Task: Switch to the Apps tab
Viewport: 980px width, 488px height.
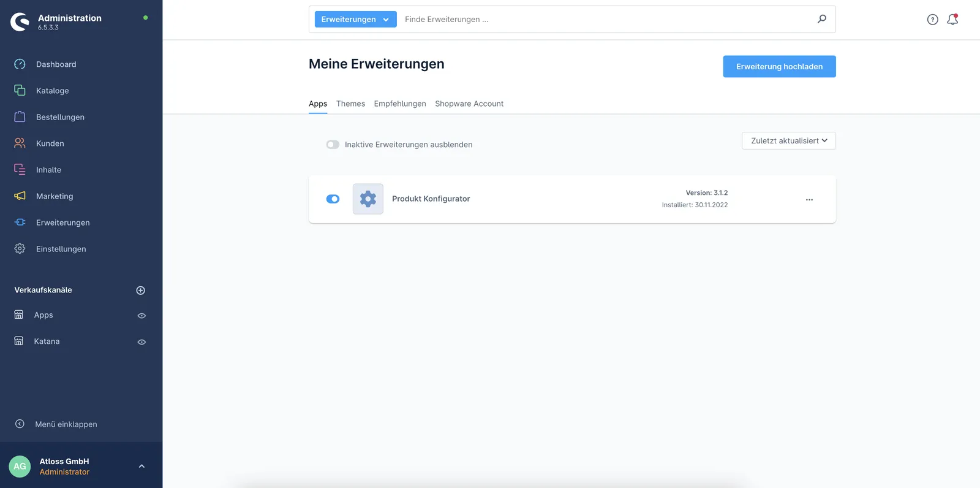Action: coord(318,104)
